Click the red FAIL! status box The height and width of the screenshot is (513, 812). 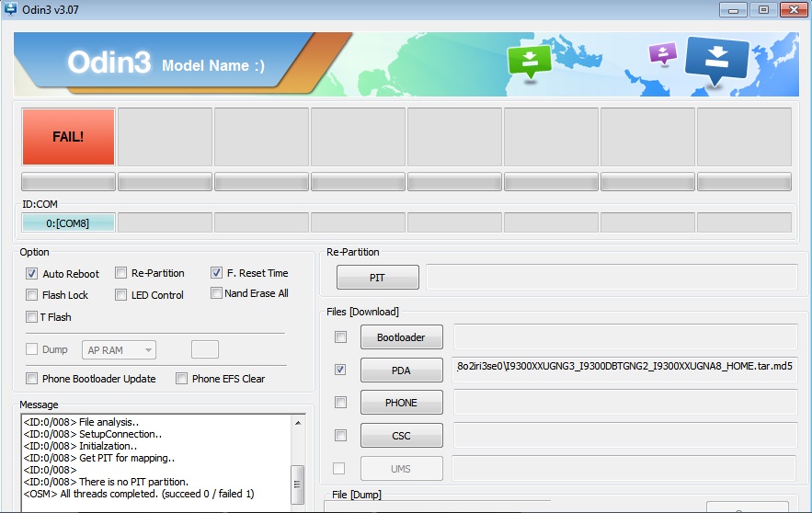pyautogui.click(x=68, y=137)
